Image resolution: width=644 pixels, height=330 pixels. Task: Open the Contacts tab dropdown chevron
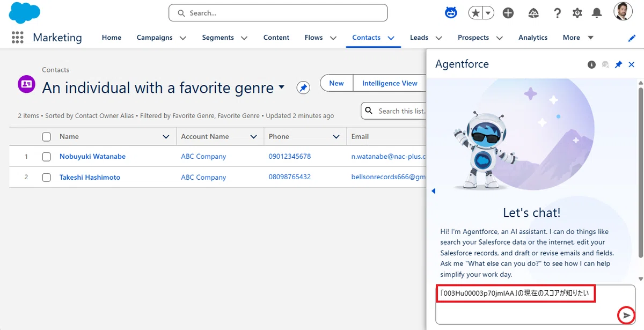391,38
